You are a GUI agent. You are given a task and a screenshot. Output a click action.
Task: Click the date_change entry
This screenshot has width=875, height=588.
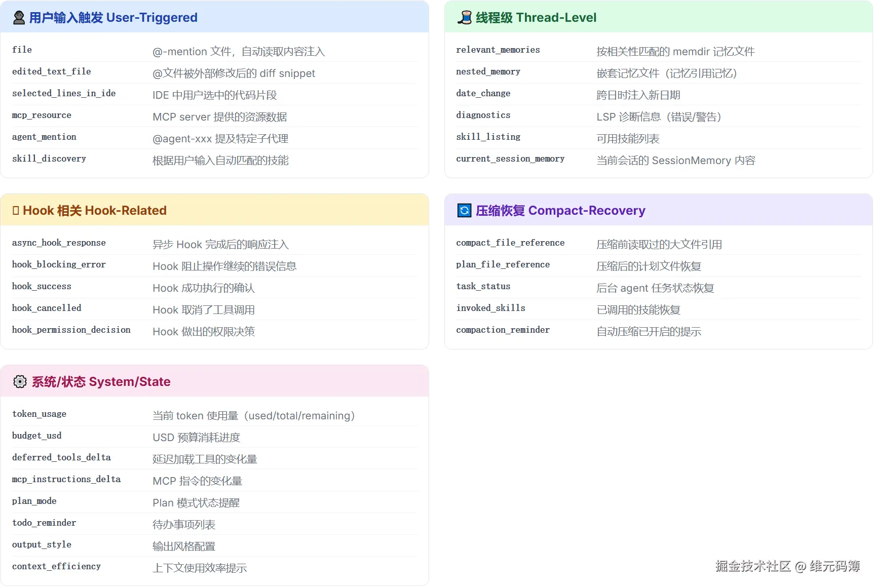483,94
